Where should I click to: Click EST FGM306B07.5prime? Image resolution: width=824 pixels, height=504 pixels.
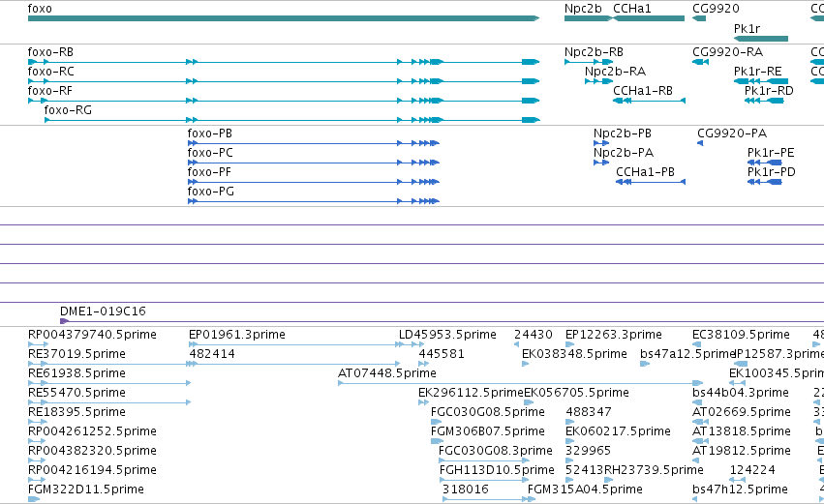point(488,431)
